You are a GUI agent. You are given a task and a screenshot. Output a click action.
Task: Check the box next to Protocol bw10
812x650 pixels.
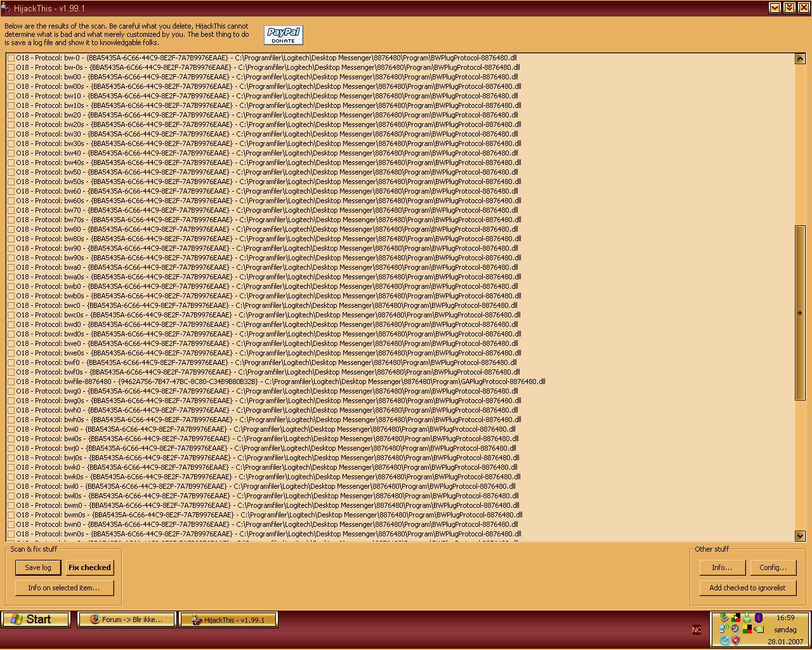(11, 96)
